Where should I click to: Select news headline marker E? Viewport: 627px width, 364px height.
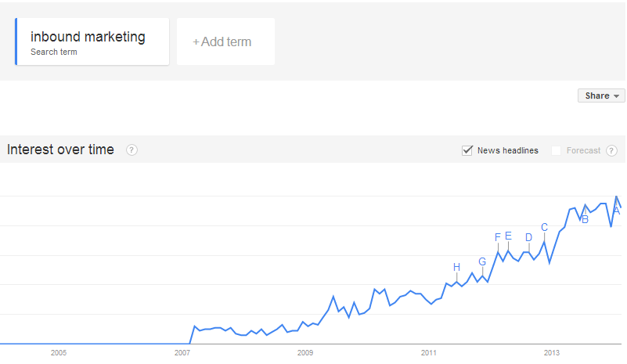pos(508,236)
